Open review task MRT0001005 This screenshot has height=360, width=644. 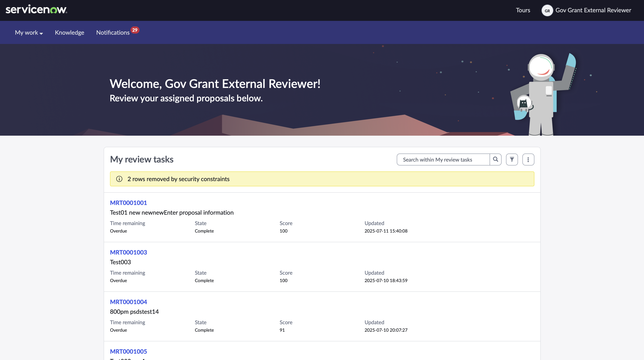coord(128,351)
